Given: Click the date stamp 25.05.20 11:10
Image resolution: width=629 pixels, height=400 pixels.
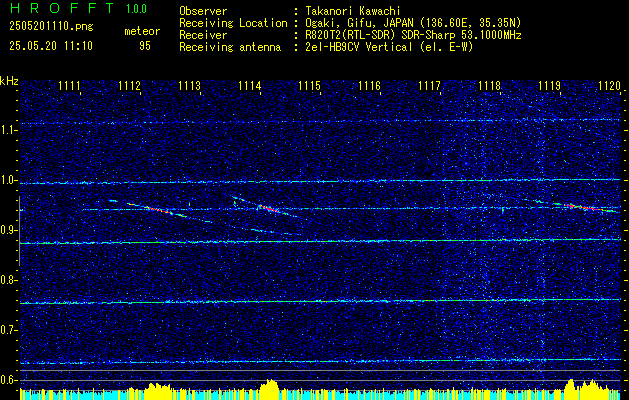Looking at the screenshot, I should coord(51,46).
